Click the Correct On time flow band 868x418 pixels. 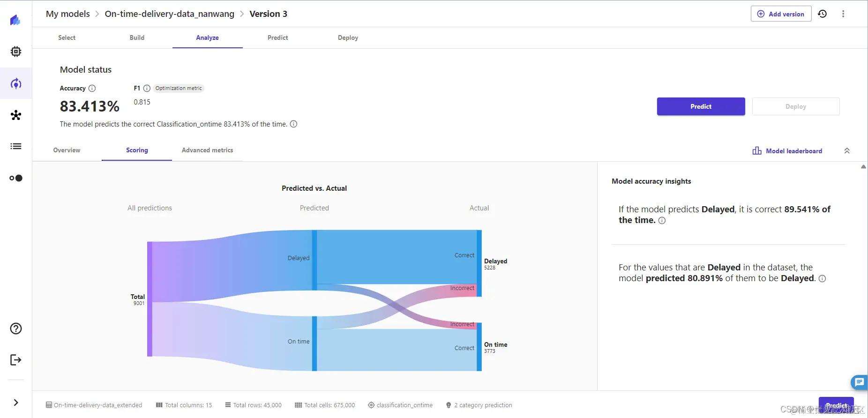397,350
